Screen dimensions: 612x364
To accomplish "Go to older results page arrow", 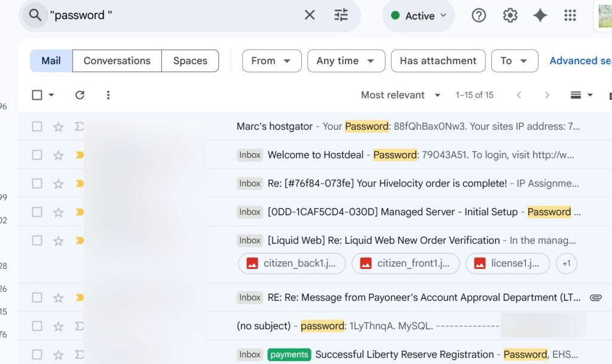I will (547, 95).
